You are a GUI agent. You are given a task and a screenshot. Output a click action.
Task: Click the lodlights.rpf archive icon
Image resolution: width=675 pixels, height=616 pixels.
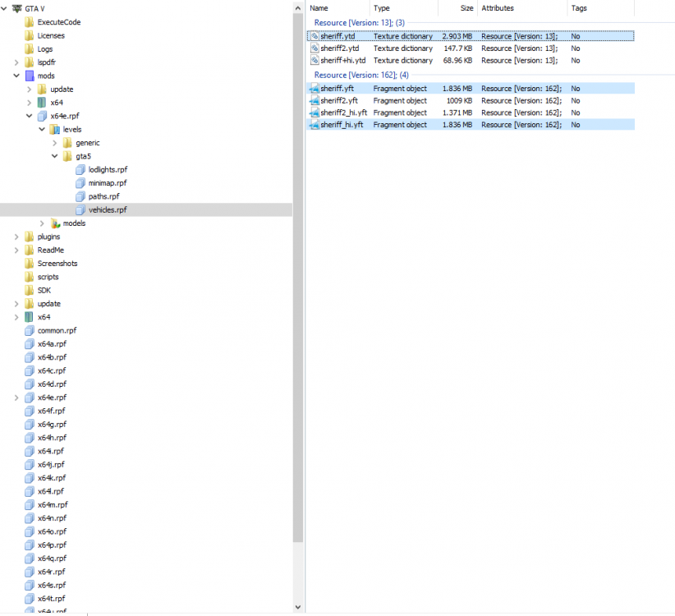(x=80, y=169)
